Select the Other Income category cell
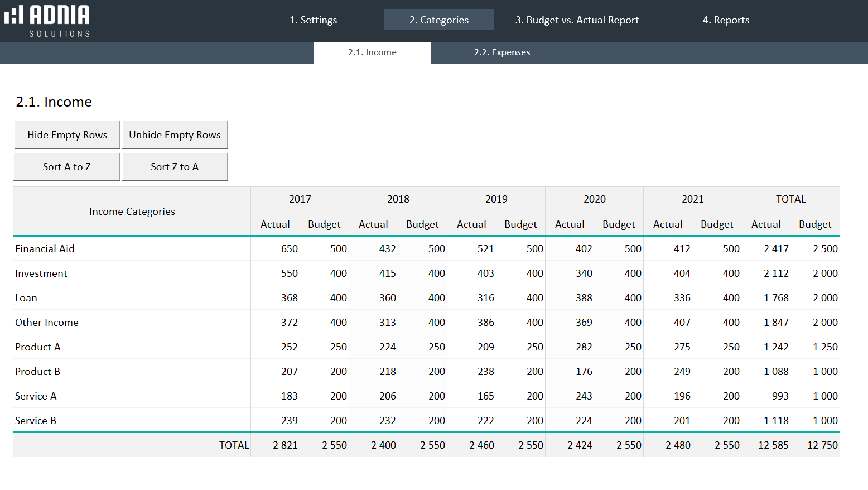This screenshot has height=490, width=868. [47, 323]
